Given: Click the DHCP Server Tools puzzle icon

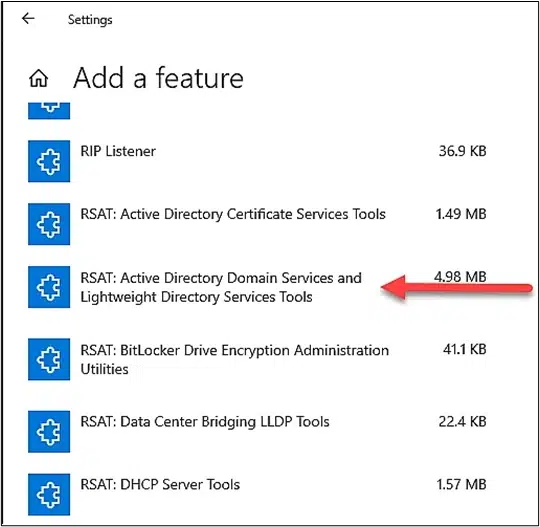Looking at the screenshot, I should click(x=49, y=494).
